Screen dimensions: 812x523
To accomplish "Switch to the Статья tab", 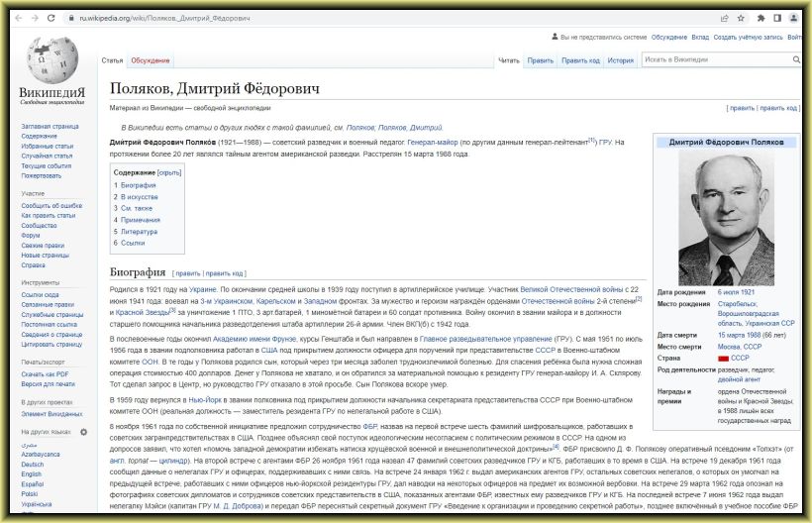I will point(112,60).
